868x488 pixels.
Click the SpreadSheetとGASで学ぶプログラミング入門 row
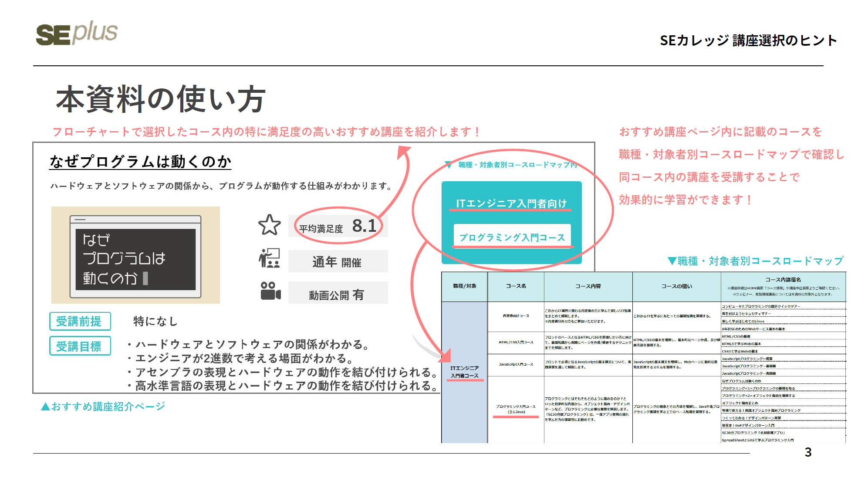(784, 440)
